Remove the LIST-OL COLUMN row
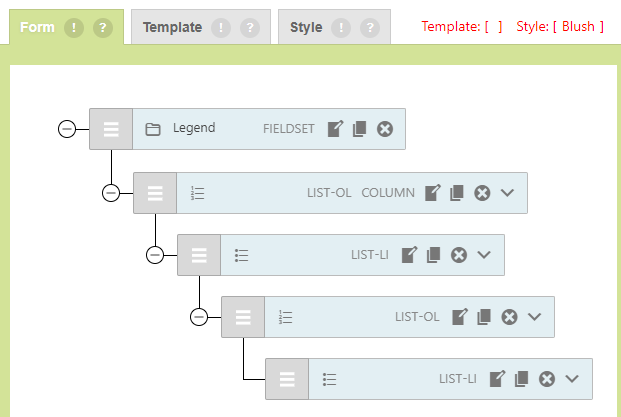Image resolution: width=621 pixels, height=417 pixels. click(x=482, y=193)
